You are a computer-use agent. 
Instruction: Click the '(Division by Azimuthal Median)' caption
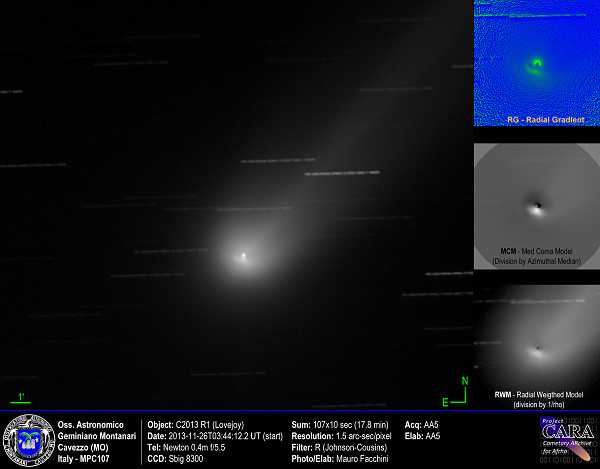point(536,261)
